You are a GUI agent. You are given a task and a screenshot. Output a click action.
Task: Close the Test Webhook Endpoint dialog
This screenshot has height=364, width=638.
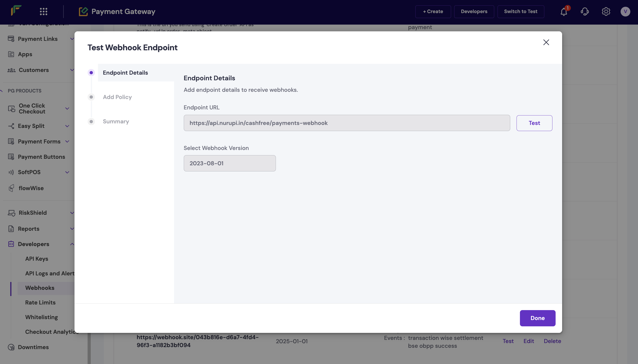point(546,42)
